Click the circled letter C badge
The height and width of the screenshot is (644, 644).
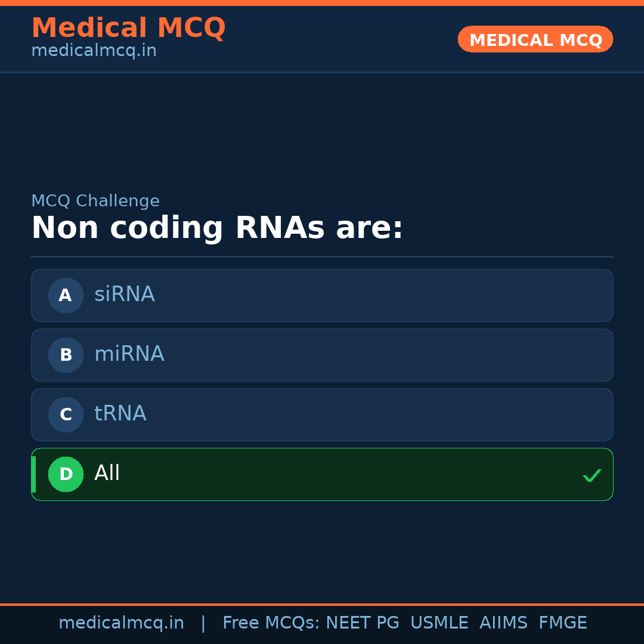click(66, 414)
